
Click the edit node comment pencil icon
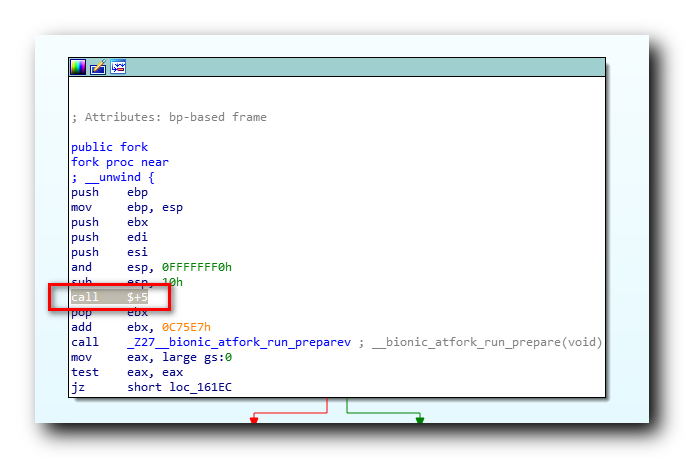98,67
